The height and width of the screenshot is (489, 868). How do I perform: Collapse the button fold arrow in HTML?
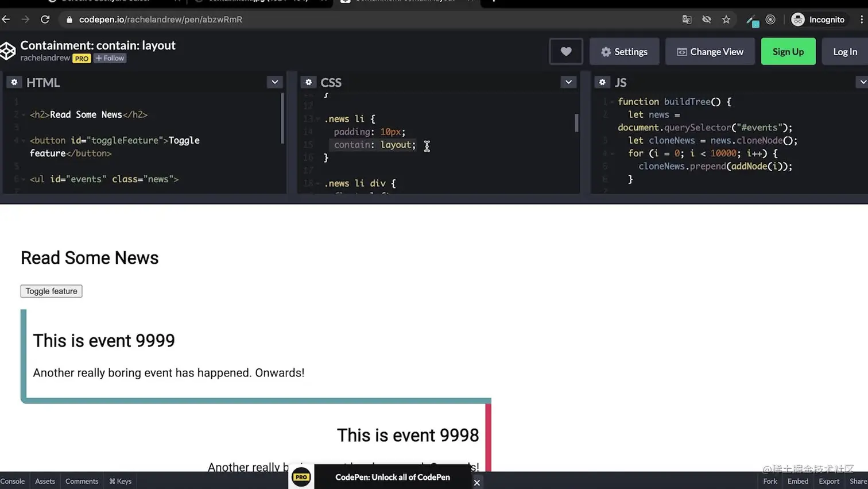pos(24,140)
